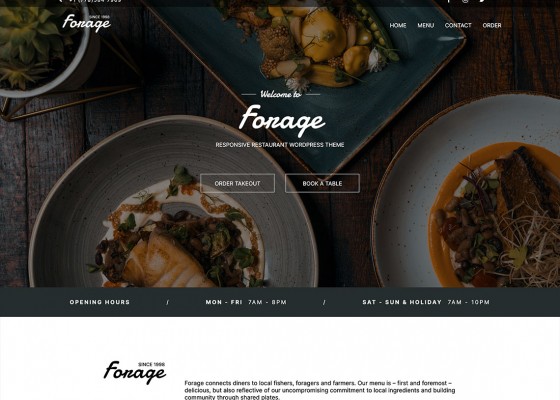
Task: Click the BOOK A TABLE button
Action: 322,183
